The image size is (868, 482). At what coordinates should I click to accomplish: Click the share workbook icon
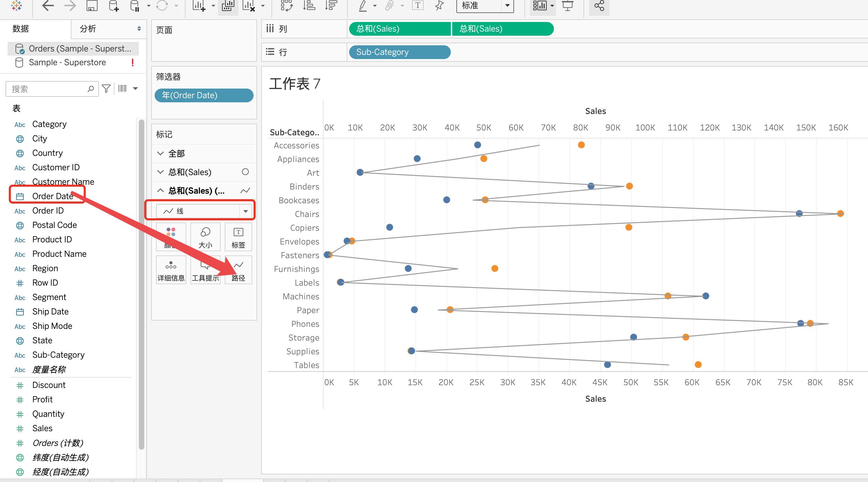599,5
